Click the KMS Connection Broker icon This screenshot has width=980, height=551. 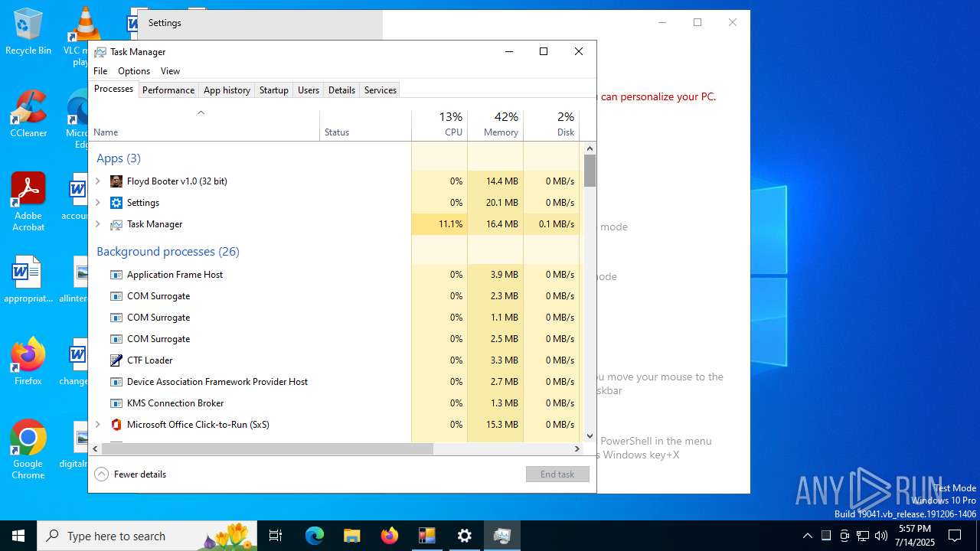[116, 403]
